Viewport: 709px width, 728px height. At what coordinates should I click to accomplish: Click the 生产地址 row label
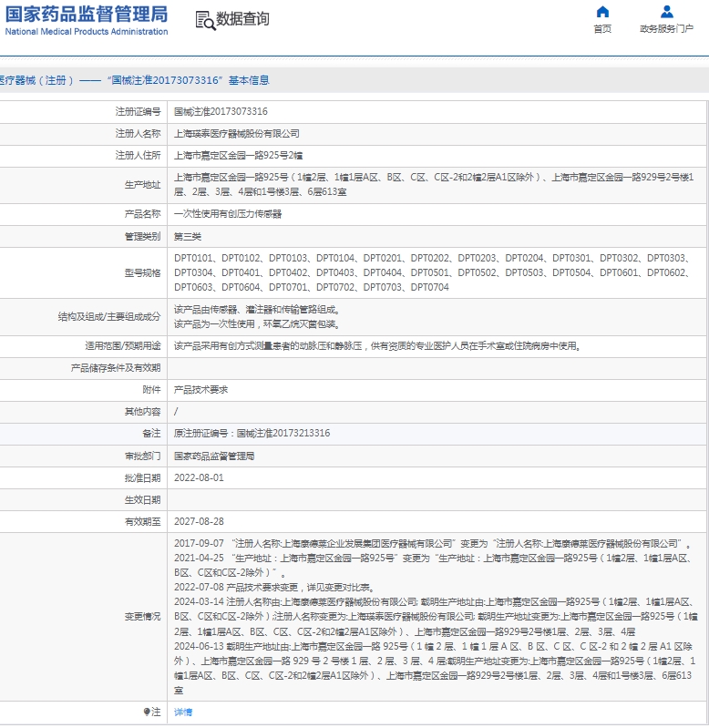(142, 185)
